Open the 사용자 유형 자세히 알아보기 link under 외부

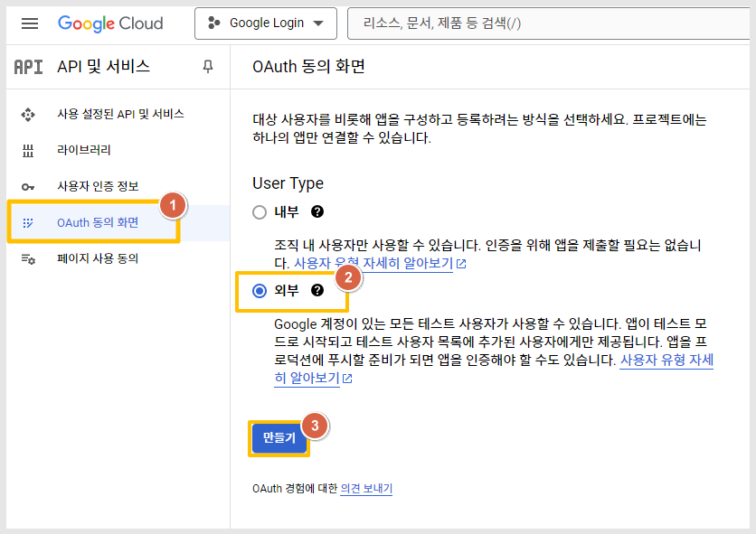click(494, 370)
